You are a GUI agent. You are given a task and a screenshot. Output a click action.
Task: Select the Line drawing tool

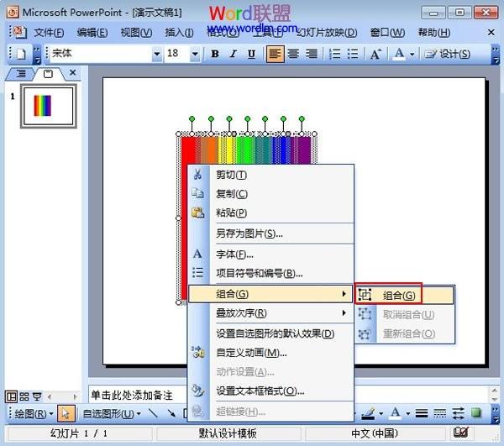coord(152,413)
